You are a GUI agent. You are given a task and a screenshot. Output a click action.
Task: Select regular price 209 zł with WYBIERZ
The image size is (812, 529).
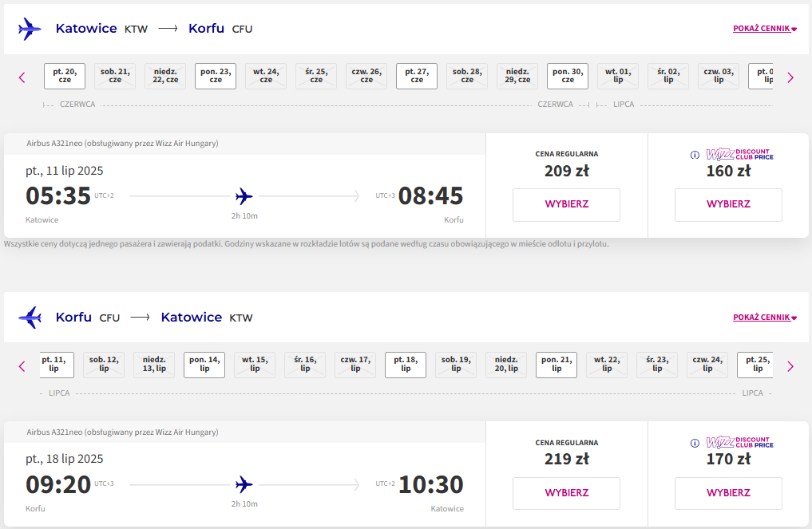point(567,204)
